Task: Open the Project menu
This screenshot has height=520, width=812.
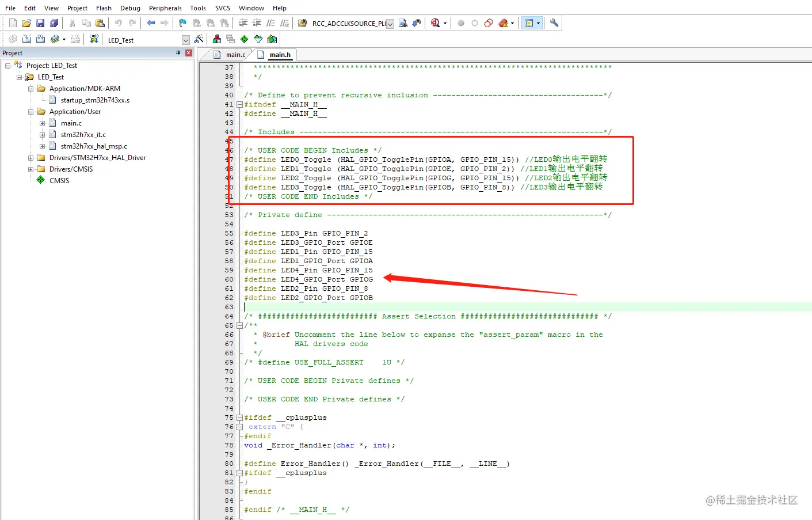Action: (77, 8)
